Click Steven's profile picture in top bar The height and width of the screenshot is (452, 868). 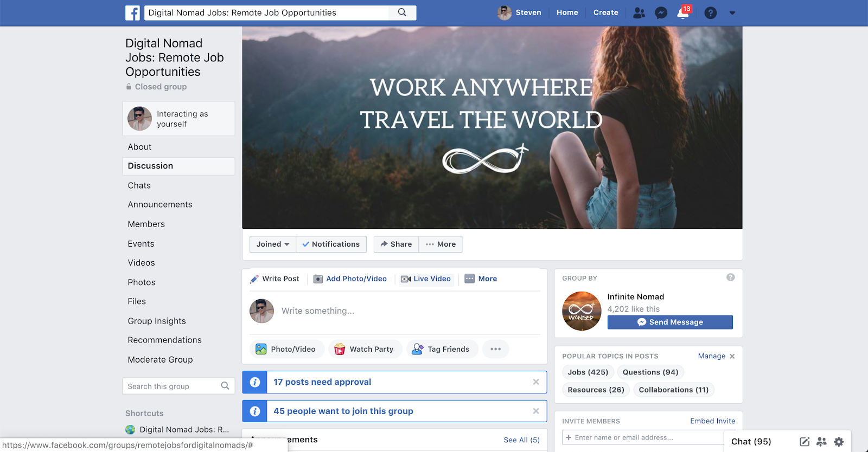(x=505, y=12)
